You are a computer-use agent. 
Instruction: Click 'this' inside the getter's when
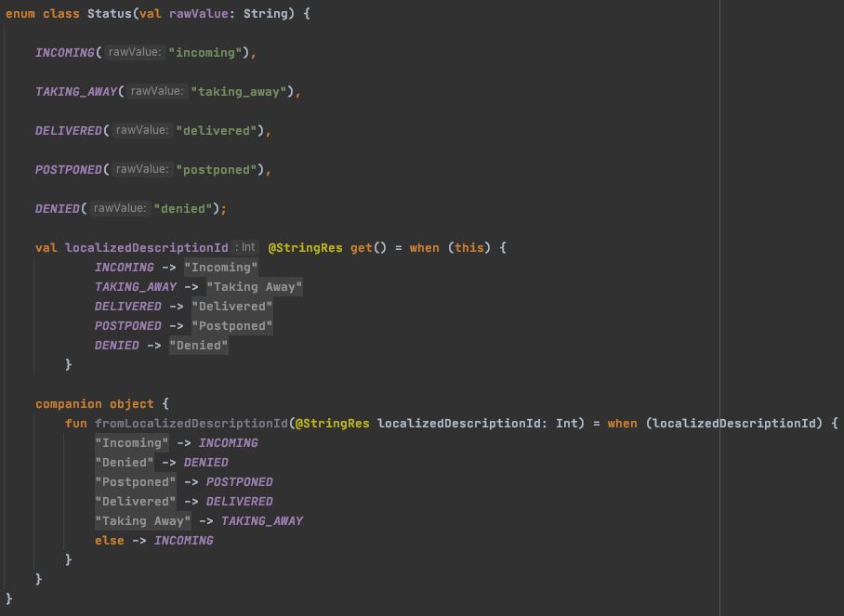(x=469, y=248)
